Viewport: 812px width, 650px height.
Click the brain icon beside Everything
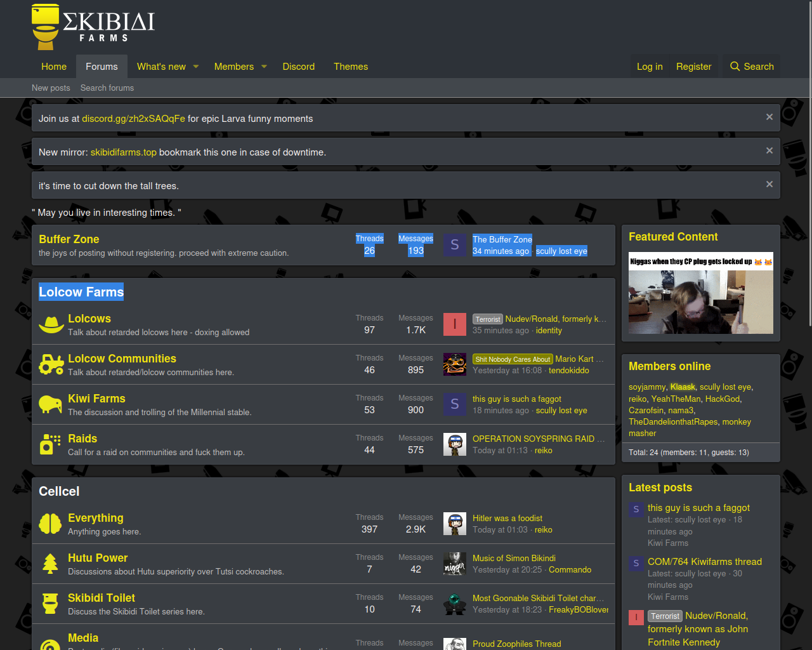click(50, 524)
